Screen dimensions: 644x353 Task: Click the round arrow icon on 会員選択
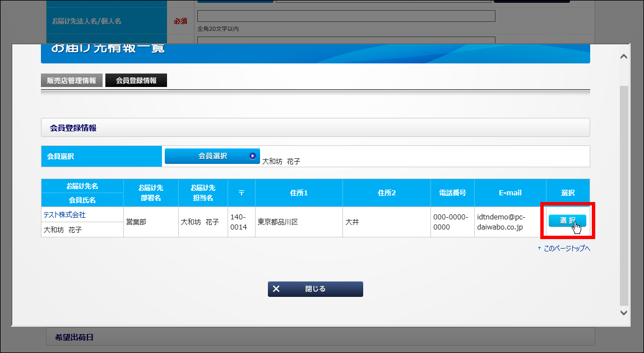[252, 156]
